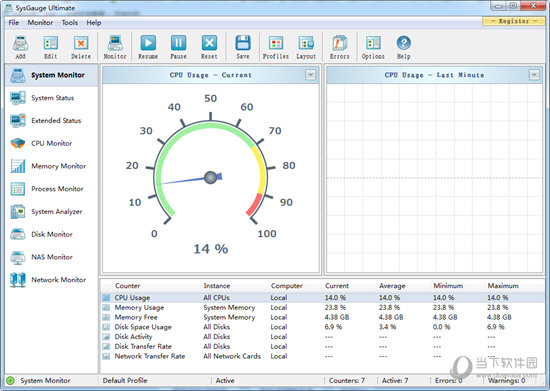Click the All Network Cards instance cell
The width and height of the screenshot is (550, 391).
pos(232,356)
